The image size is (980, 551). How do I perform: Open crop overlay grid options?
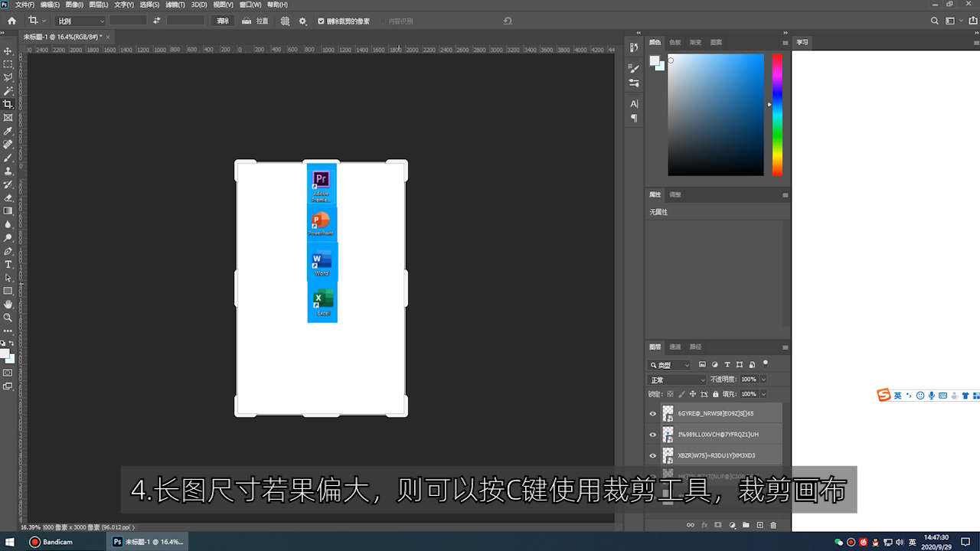click(x=285, y=21)
